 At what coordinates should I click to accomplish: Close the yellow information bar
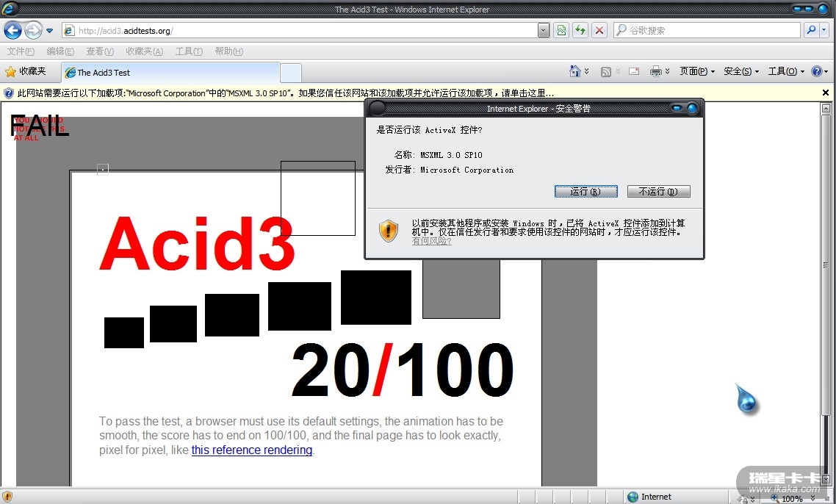click(x=825, y=93)
